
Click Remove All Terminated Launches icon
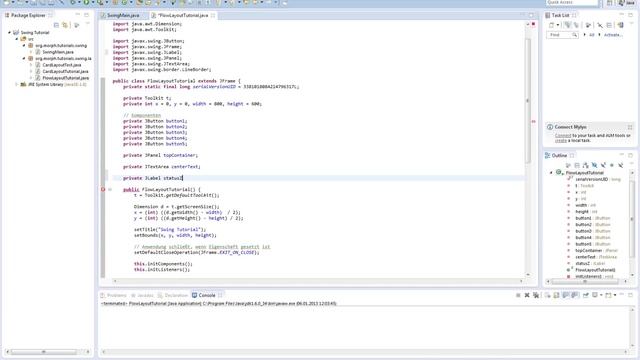tap(536, 295)
